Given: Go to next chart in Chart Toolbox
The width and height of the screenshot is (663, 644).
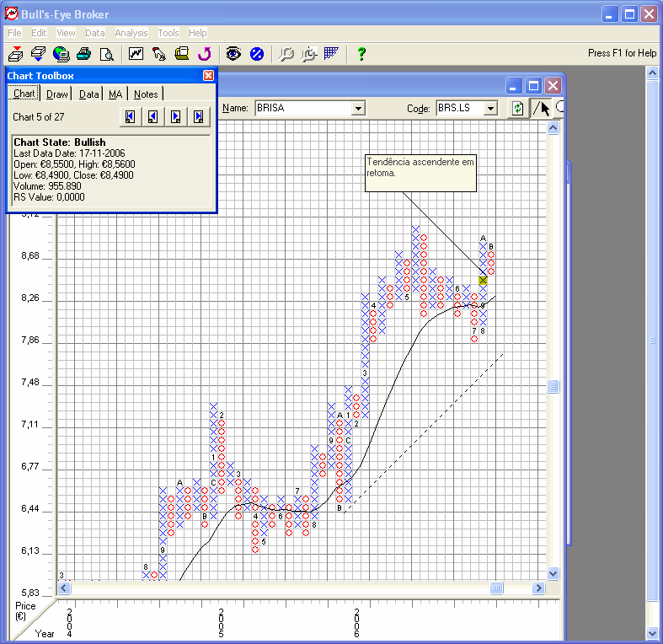Looking at the screenshot, I should [x=176, y=117].
